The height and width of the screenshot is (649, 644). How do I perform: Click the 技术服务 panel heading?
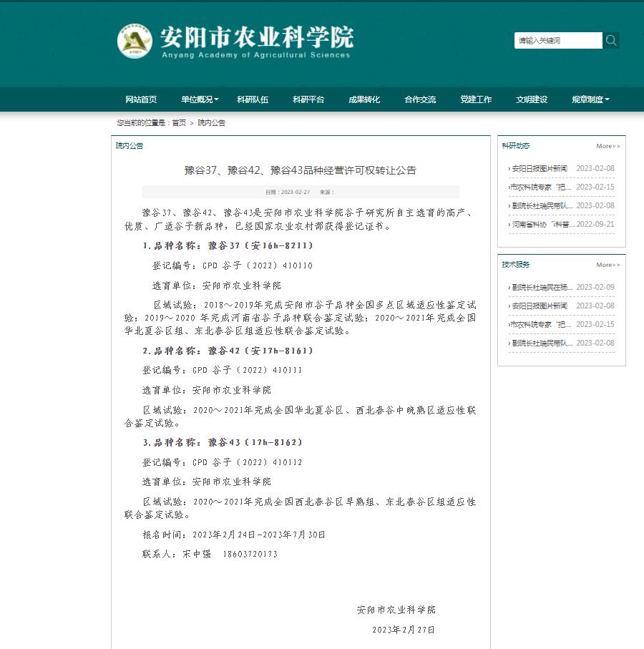click(516, 265)
